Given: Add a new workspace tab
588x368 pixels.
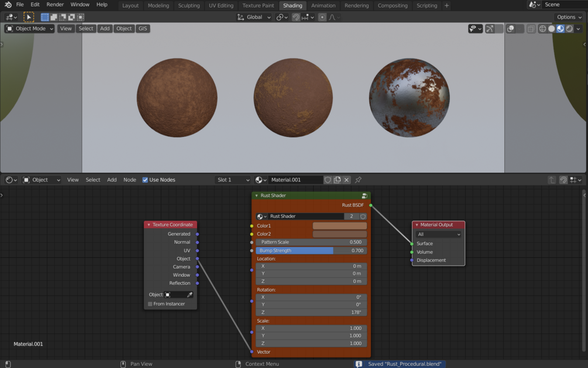Looking at the screenshot, I should pos(446,6).
